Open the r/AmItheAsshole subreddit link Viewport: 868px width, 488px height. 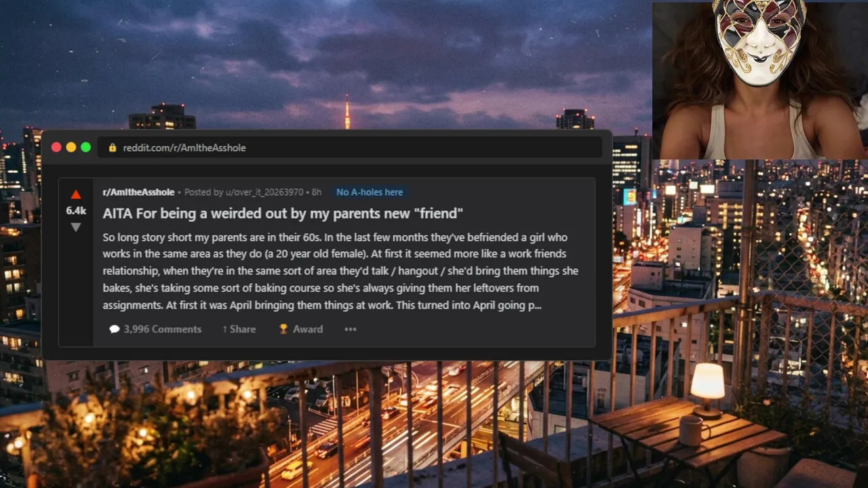[138, 192]
